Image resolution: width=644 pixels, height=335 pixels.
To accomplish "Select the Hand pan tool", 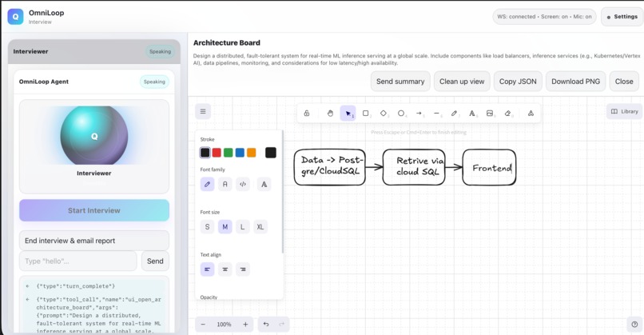I will [330, 114].
